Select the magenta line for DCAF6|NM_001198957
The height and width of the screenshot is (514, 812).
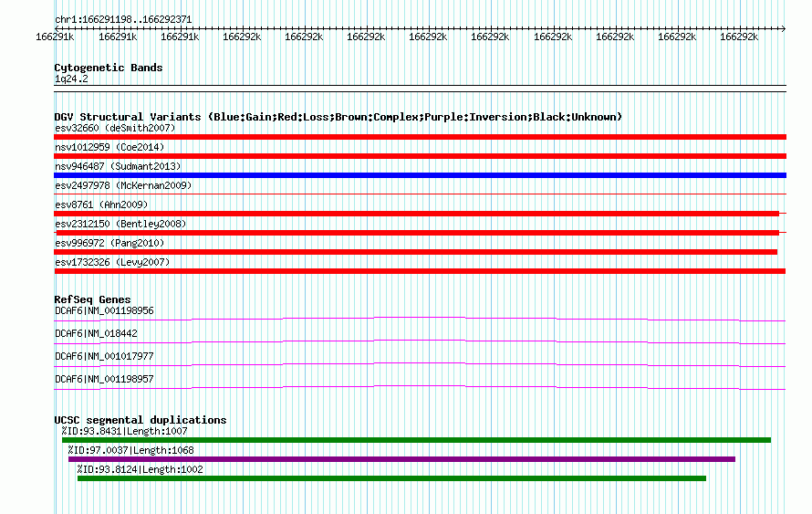420,387
